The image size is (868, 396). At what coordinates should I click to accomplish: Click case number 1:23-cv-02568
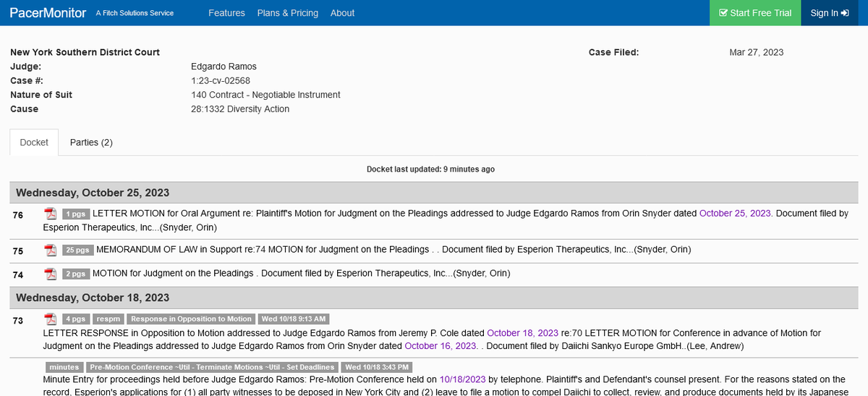(221, 80)
